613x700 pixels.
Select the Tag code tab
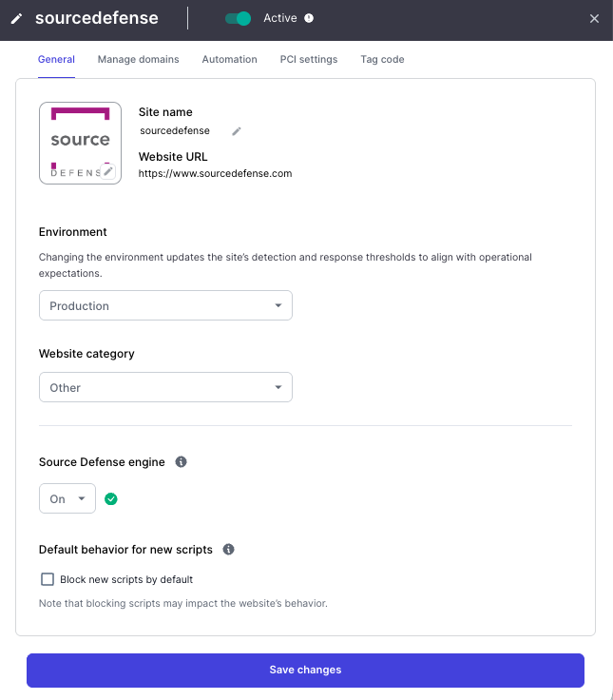pos(382,59)
